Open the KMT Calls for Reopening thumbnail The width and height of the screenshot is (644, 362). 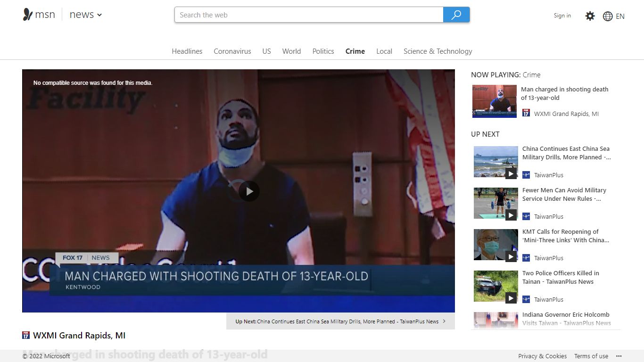pos(496,246)
